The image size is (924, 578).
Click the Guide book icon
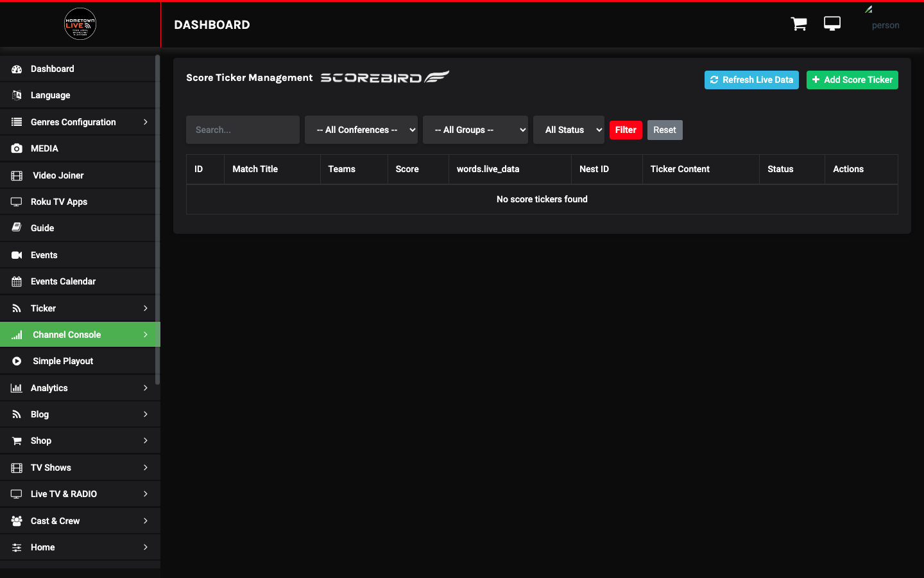click(x=17, y=228)
